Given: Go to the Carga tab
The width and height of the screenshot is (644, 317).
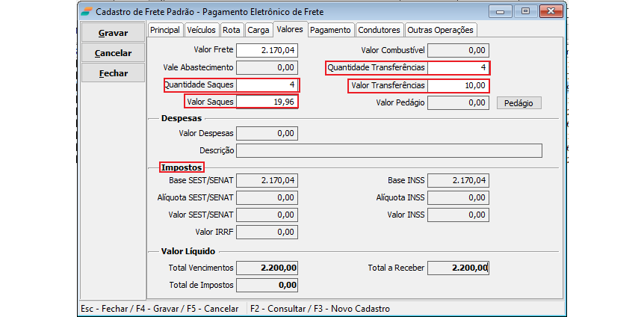Looking at the screenshot, I should [x=258, y=30].
